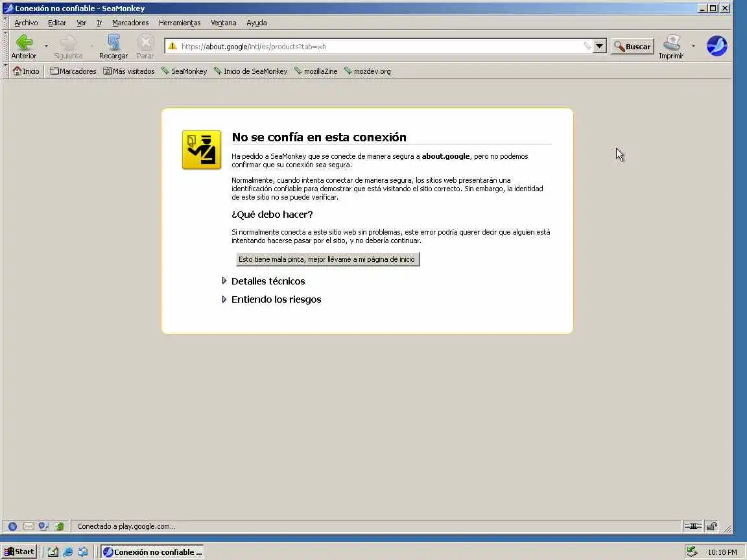Viewport: 747px width, 560px height.
Task: Open the SeaMonkey bookmark in the personal toolbar
Action: pyautogui.click(x=184, y=71)
